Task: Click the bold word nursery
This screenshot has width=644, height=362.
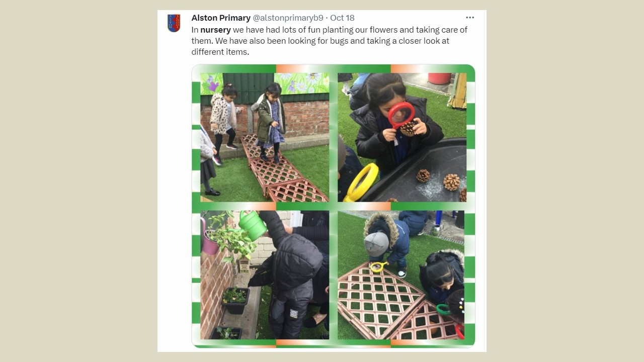Action: (215, 30)
